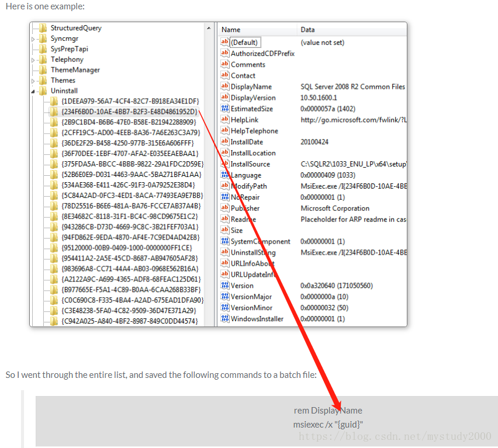The image size is (498, 448).
Task: Click the Uninstall key folder icon
Action: [43, 91]
